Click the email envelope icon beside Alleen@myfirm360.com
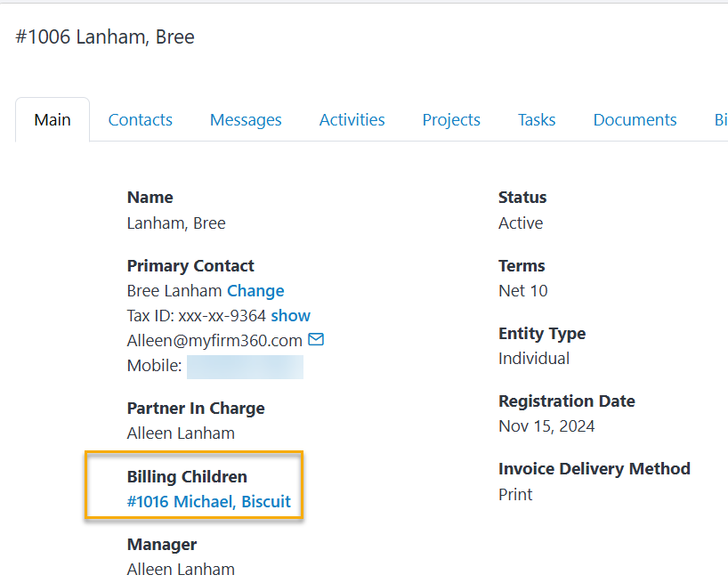This screenshot has height=583, width=728. click(x=317, y=340)
